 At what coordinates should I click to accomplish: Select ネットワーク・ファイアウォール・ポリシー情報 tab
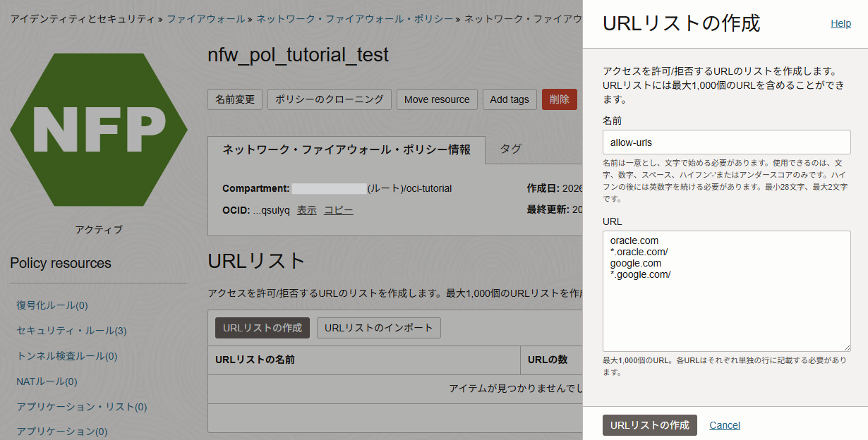pos(346,149)
